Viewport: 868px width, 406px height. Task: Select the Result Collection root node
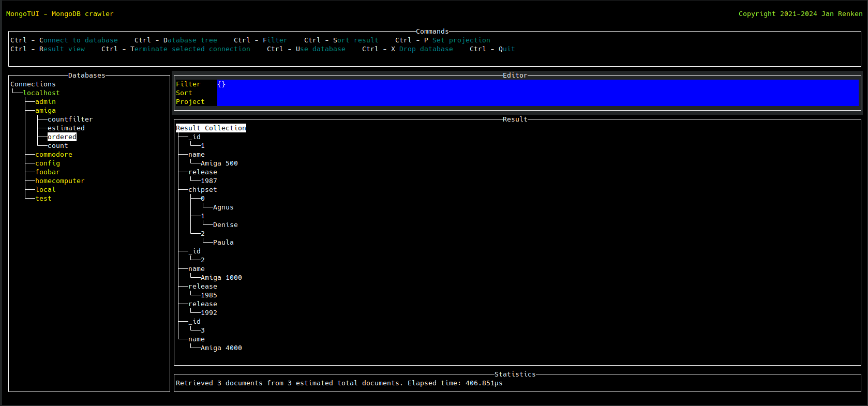(x=211, y=128)
